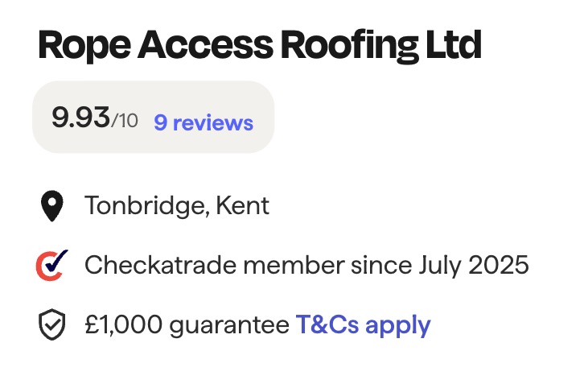The width and height of the screenshot is (588, 380).
Task: Click the Checkatrade member since July 2025 text
Action: coord(306,265)
